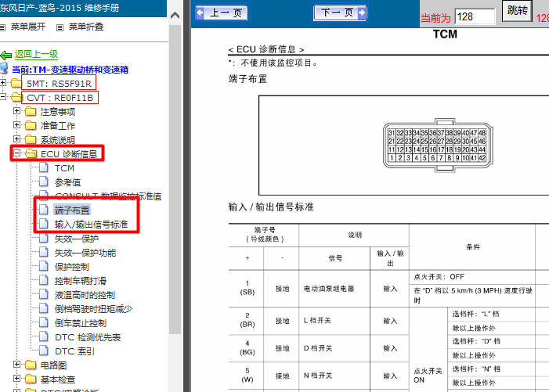Image resolution: width=549 pixels, height=392 pixels.
Task: Click the CVT: RE0F11B folder icon
Action: pyautogui.click(x=16, y=97)
